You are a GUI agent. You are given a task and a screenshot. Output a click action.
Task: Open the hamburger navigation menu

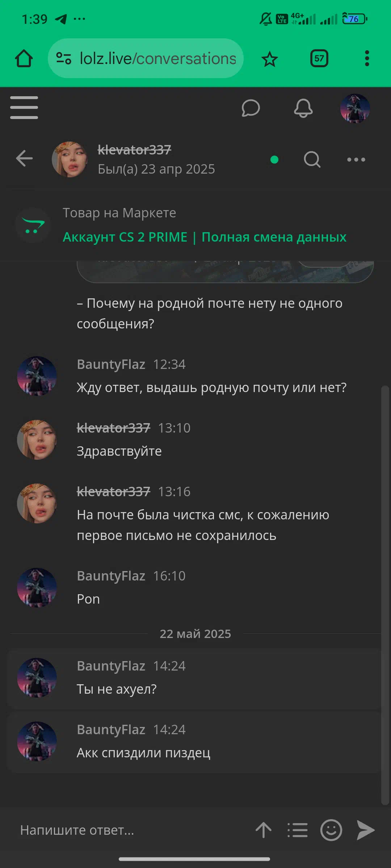pyautogui.click(x=24, y=107)
